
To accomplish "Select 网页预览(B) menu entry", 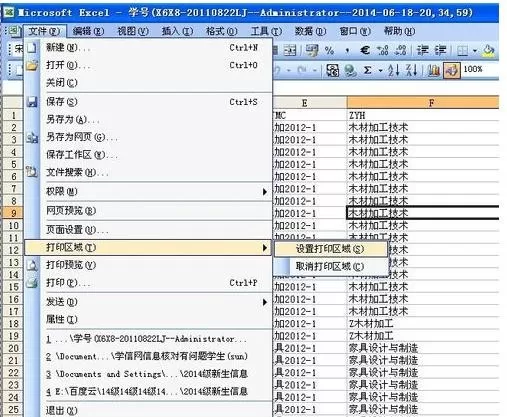I will coord(149,211).
